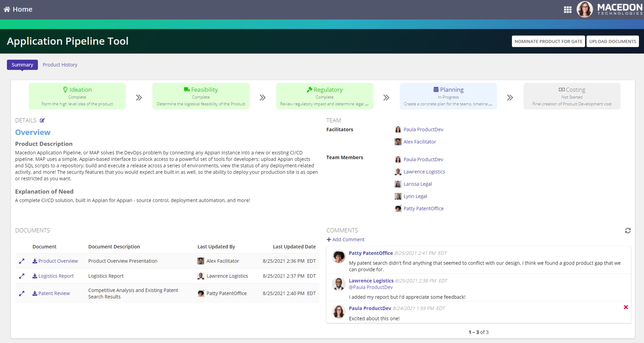This screenshot has width=644, height=343.
Task: Click the Document Description column header
Action: click(x=114, y=247)
